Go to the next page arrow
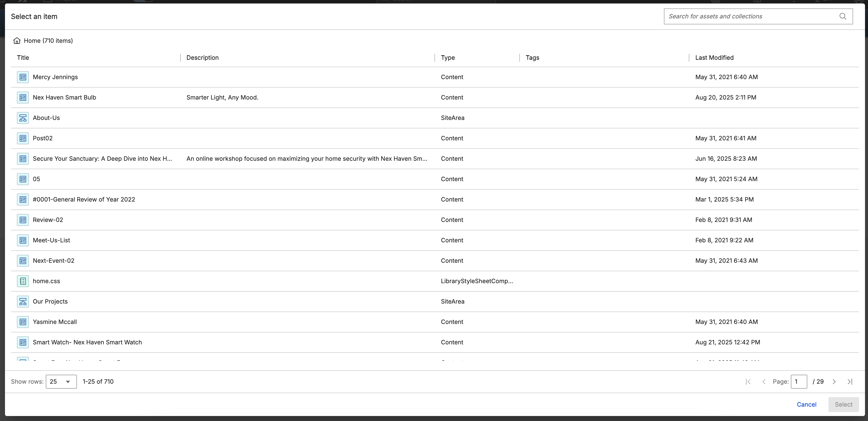The height and width of the screenshot is (421, 868). 834,382
